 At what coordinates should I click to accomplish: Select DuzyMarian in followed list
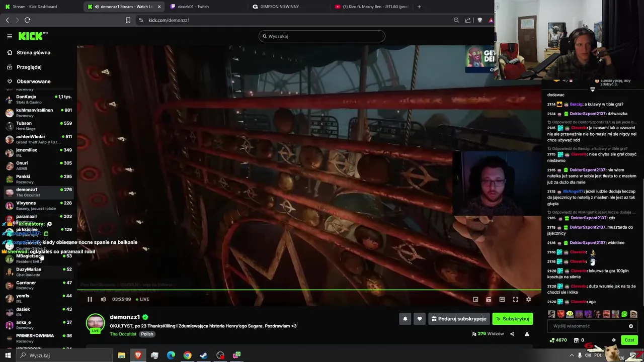pos(38,272)
